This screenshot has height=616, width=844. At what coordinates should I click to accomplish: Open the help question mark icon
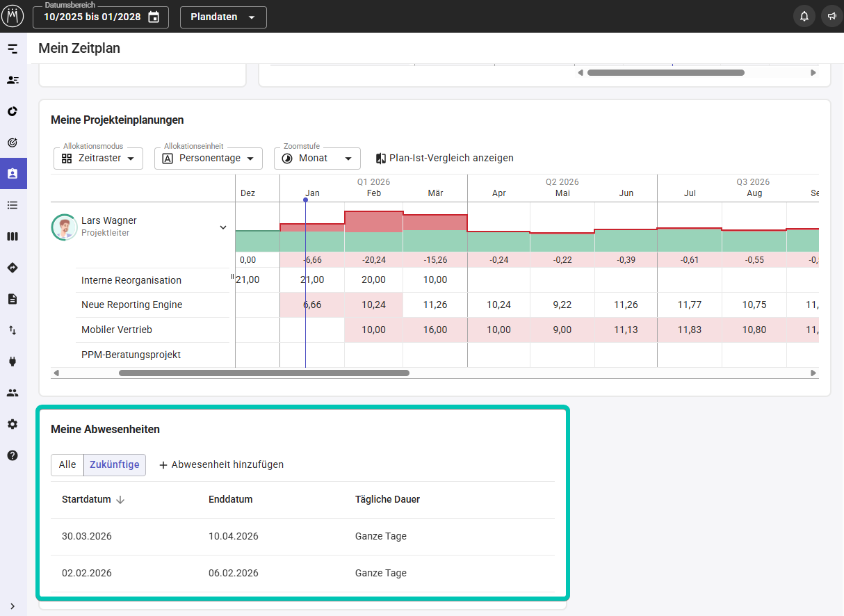coord(13,455)
